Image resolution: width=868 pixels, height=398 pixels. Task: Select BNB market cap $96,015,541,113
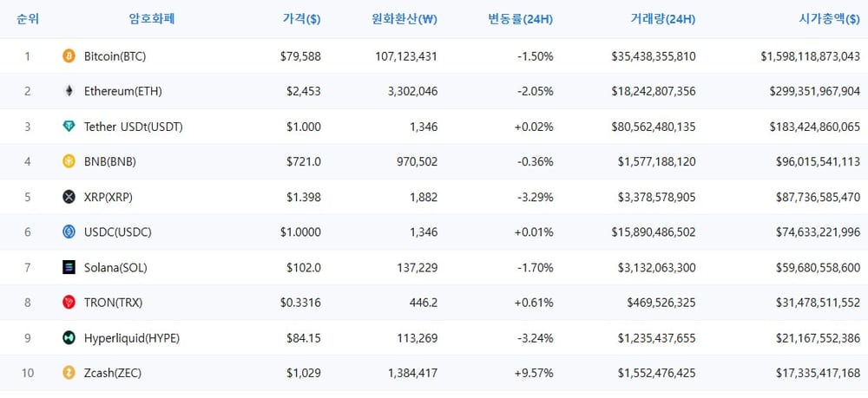pos(819,162)
